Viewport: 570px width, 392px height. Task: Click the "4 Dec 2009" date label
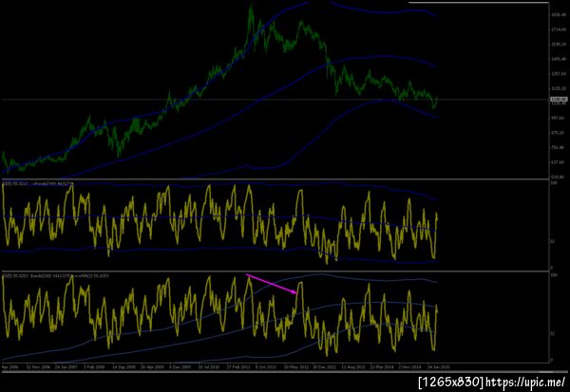coord(180,367)
